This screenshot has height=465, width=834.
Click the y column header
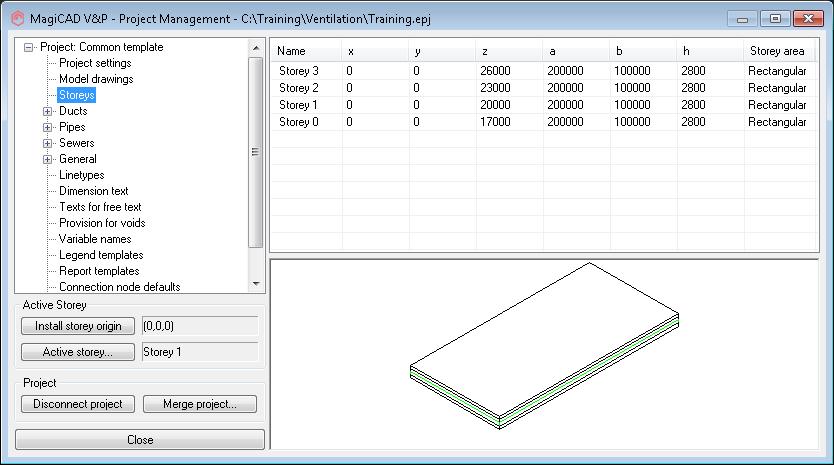(x=442, y=51)
